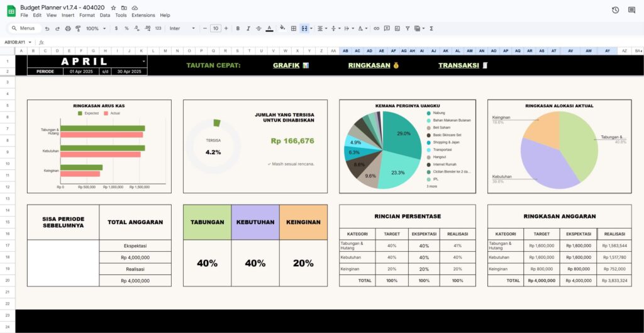Click the Insert link icon
Screen dimensions: 644x333
coord(376,28)
